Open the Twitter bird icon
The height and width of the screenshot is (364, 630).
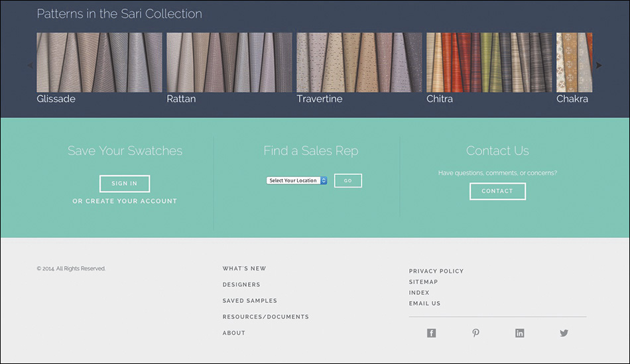coord(564,333)
